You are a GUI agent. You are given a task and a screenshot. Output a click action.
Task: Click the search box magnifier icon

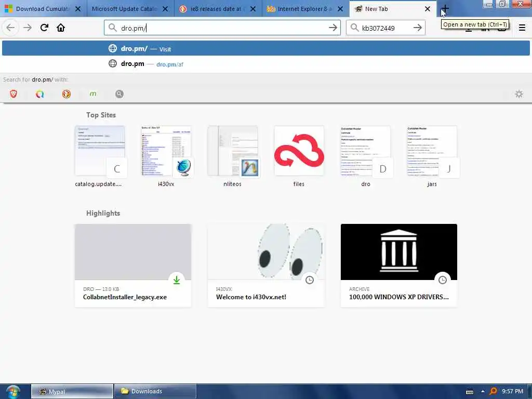click(x=354, y=28)
